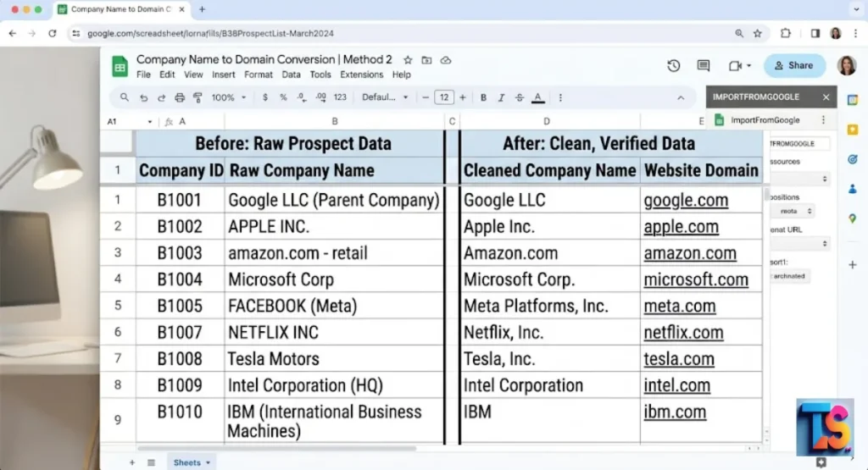Open the zoom 100% dropdown
The image size is (868, 470).
(228, 97)
